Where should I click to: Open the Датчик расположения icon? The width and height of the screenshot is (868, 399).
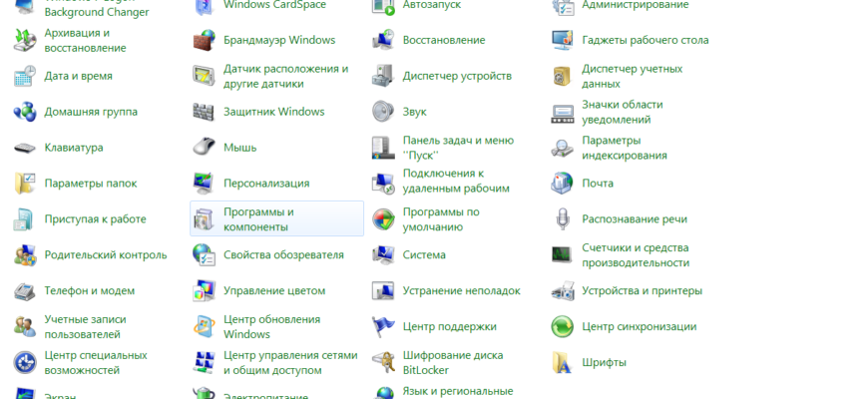204,77
